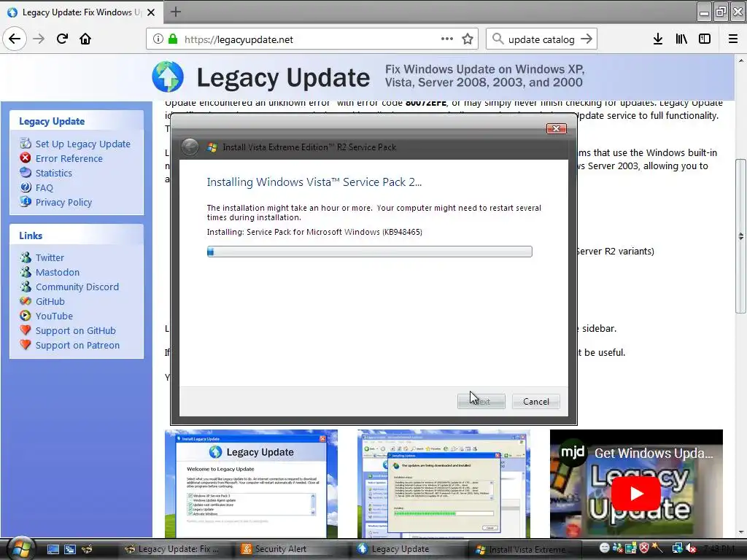Open the library bookshelf icon
Screen dimensions: 747x560
tap(681, 39)
